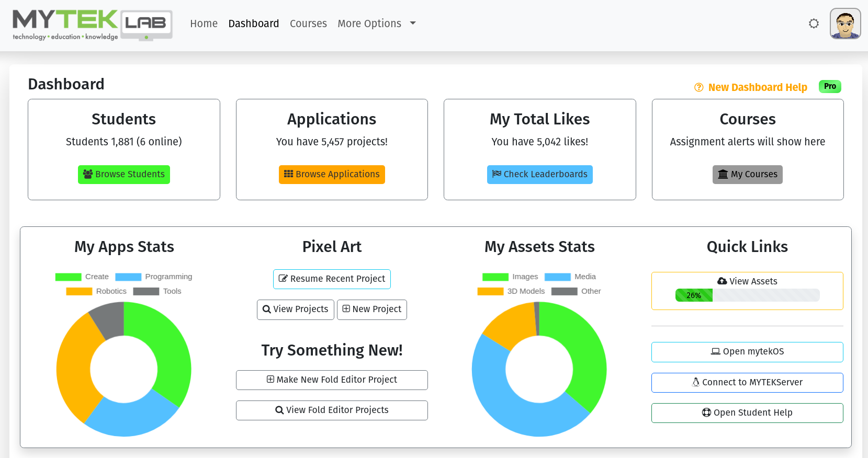Screen dimensions: 868x458
Task: Open Check Leaderboards button
Action: coord(540,174)
